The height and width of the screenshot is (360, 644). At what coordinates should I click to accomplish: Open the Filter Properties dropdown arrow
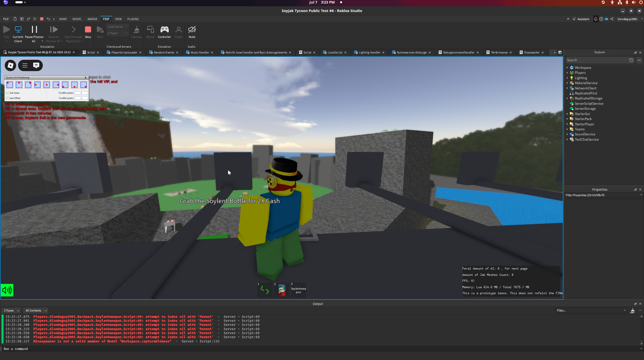641,195
